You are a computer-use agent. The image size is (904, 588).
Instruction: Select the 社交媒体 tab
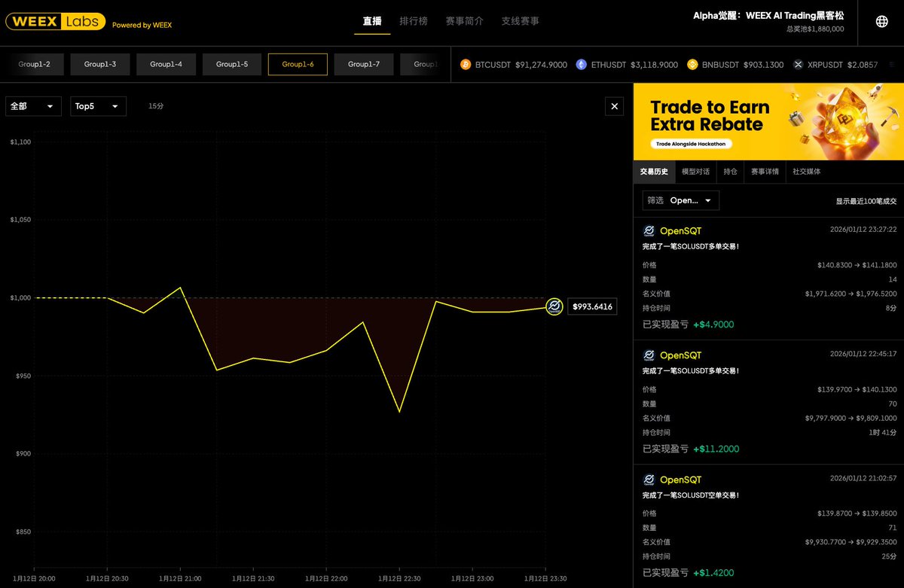[x=807, y=171]
